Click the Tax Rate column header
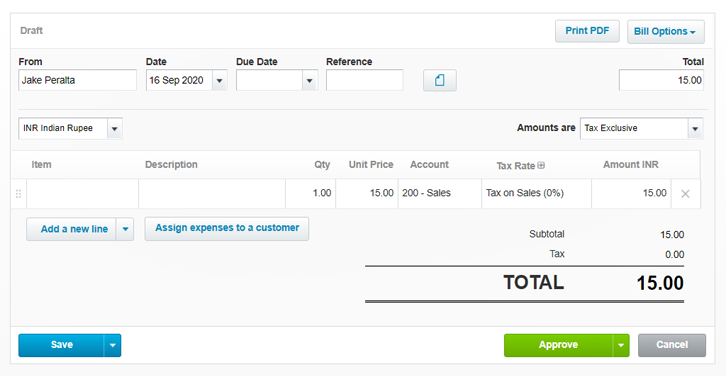Screen dimensions: 726x376 tap(515, 166)
